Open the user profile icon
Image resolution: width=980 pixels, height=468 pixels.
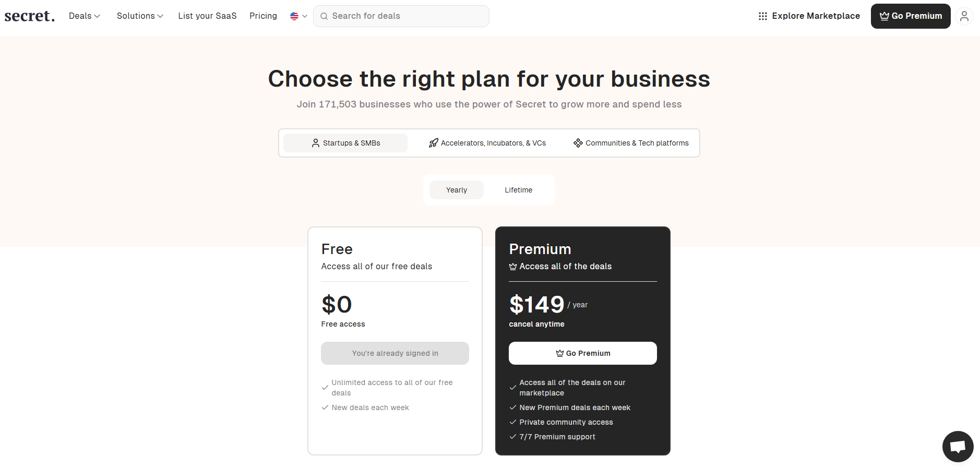964,16
